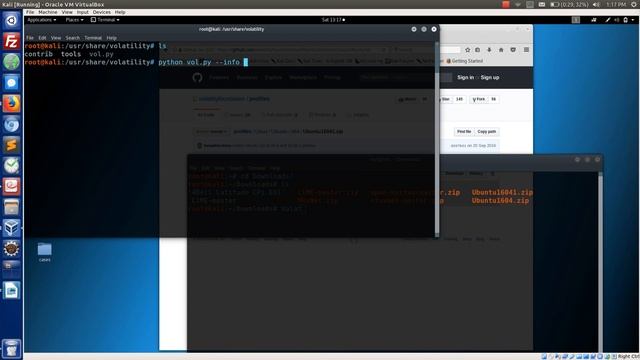This screenshot has height=360, width=640.
Task: Open the red document viewer dock icon
Action: (11, 187)
